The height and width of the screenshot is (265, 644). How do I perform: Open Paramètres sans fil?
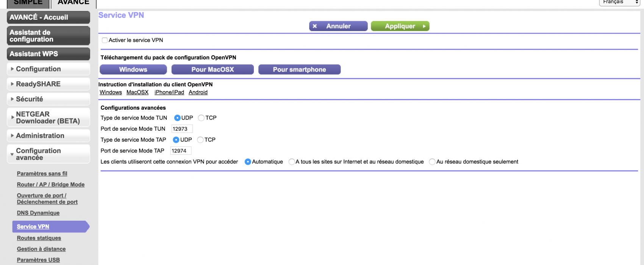(x=42, y=174)
